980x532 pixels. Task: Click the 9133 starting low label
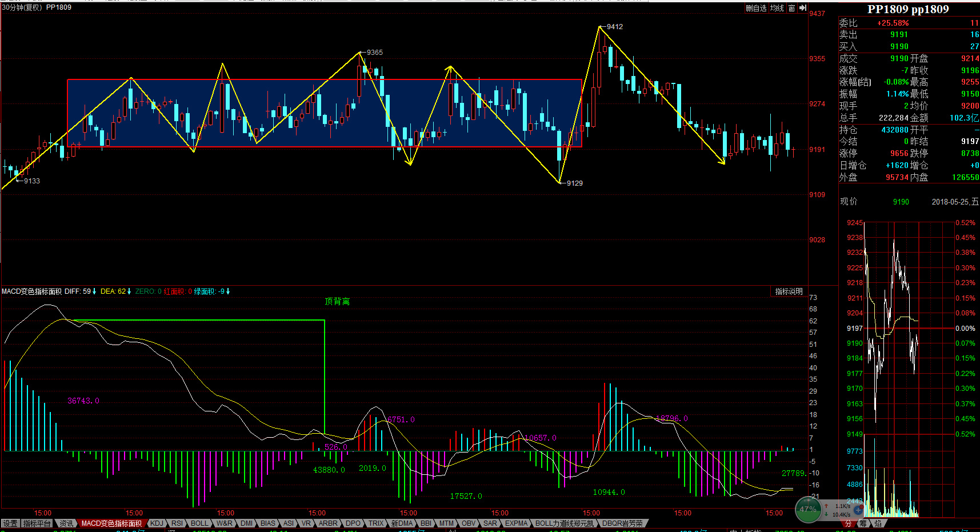coord(32,181)
